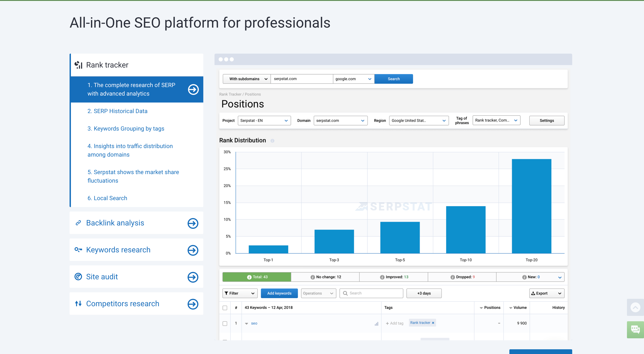Remove the Rank tracker tag with x
Viewport: 644px width, 354px height.
coord(433,323)
